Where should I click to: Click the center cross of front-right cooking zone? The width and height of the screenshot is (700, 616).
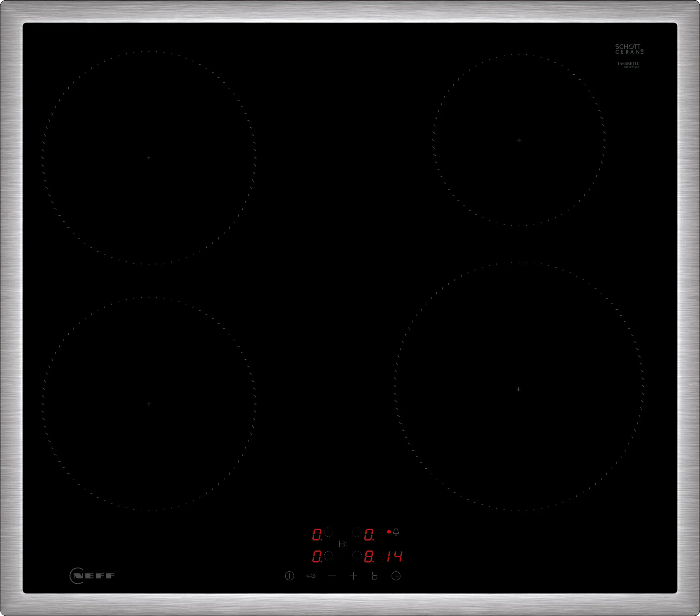pos(518,389)
